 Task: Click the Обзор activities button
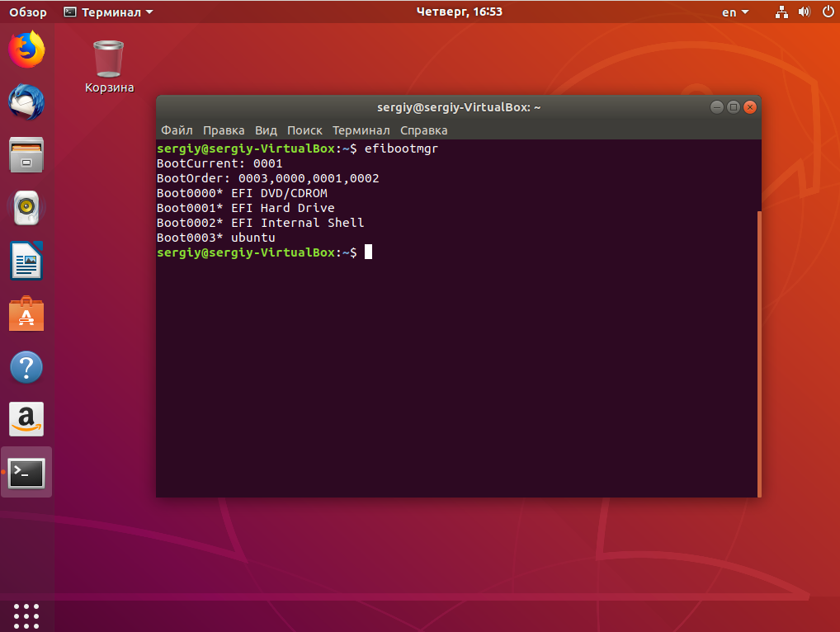[x=28, y=12]
